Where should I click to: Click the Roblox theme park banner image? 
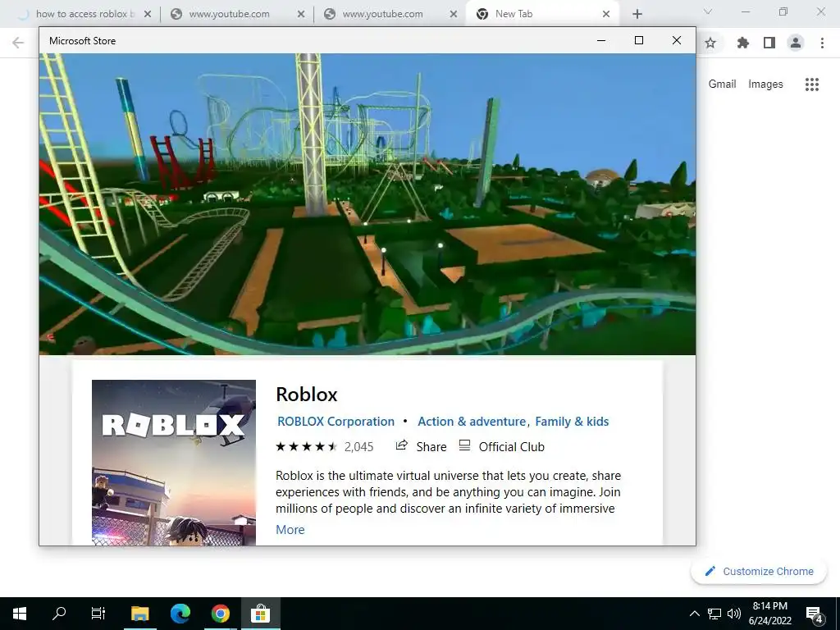tap(367, 204)
